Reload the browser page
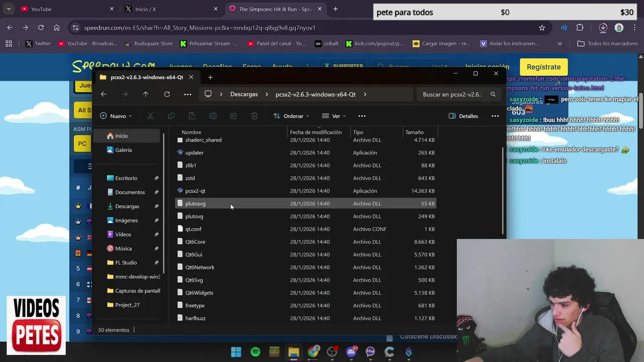 (41, 28)
